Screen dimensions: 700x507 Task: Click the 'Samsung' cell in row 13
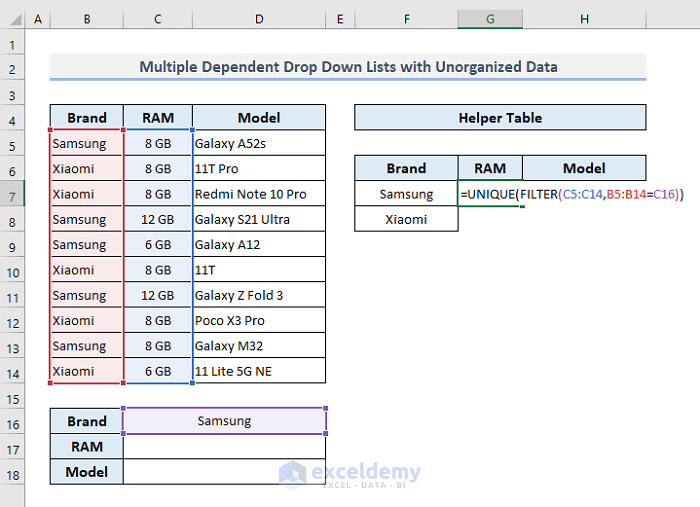tap(87, 346)
